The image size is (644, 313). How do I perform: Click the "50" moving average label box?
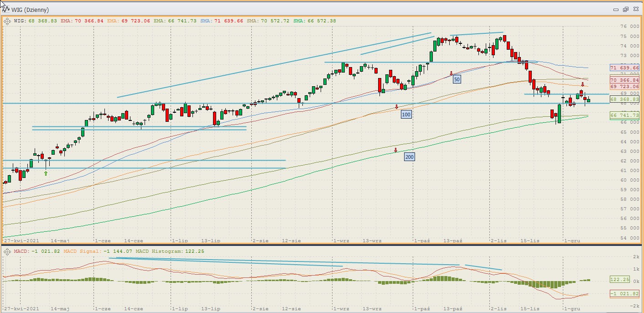(x=457, y=79)
